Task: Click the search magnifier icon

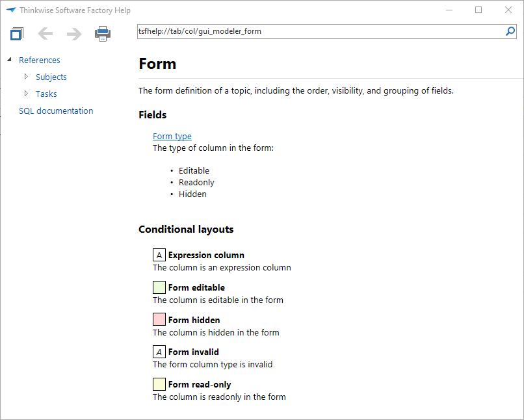Action: pyautogui.click(x=510, y=31)
